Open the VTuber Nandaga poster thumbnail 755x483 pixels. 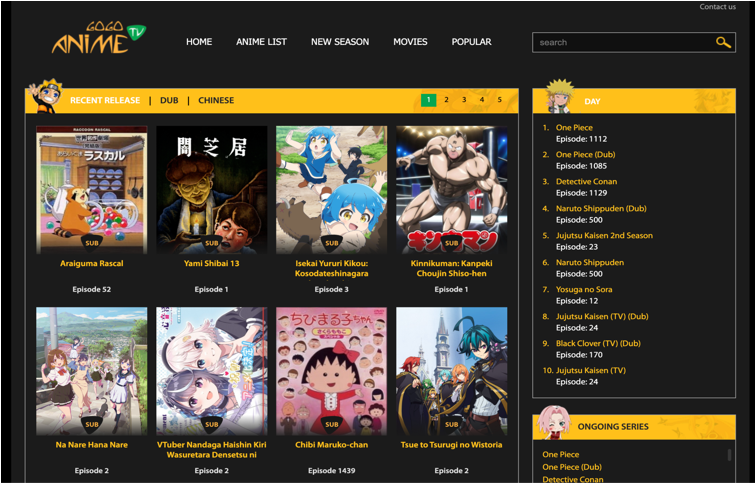click(x=212, y=371)
